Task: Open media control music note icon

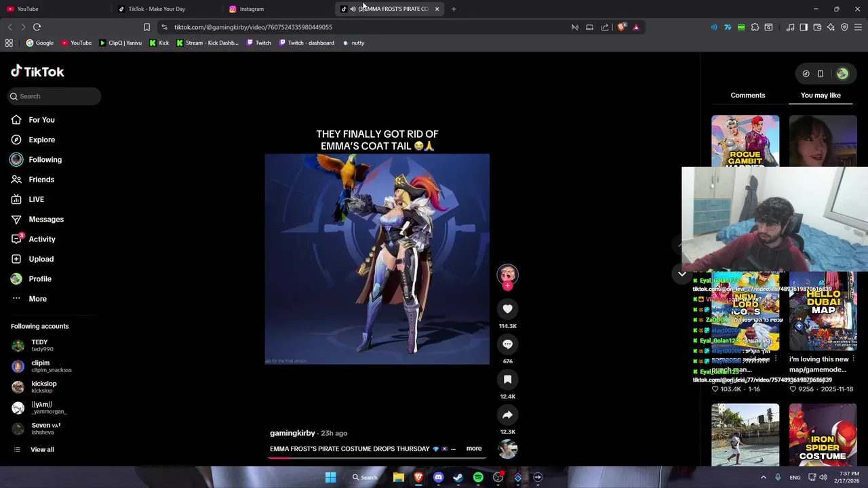Action: [x=790, y=27]
